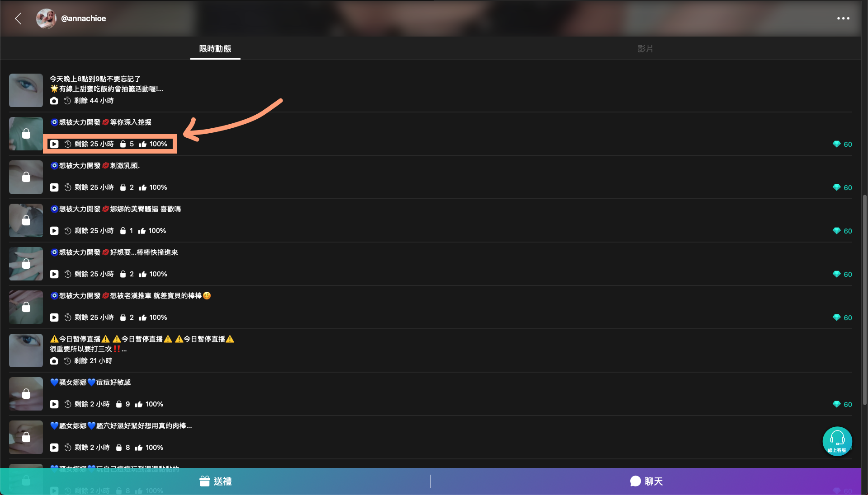Screen dimensions: 868x495
Task: Open locked thumbnail for 想用真的肉棒 story
Action: tap(26, 437)
